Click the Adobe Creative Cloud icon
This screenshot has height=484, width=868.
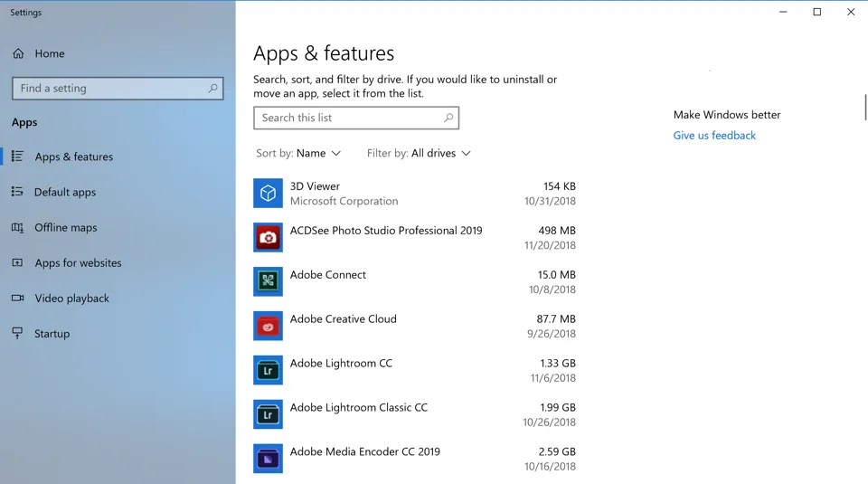click(x=268, y=326)
